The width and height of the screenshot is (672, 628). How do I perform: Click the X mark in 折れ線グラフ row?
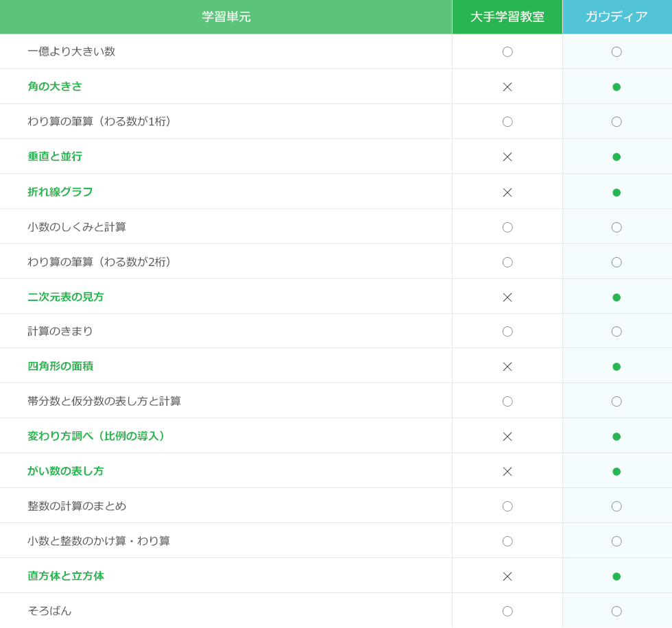(507, 193)
